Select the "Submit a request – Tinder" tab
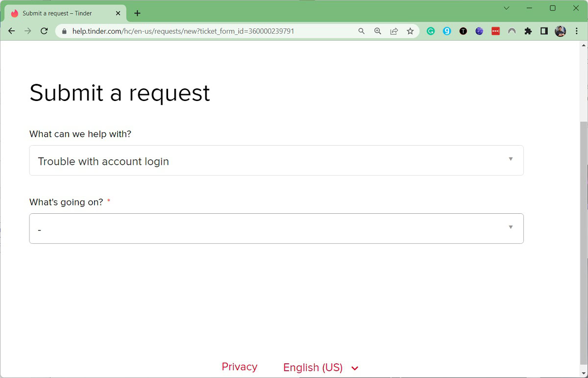Image resolution: width=588 pixels, height=378 pixels. pos(61,13)
